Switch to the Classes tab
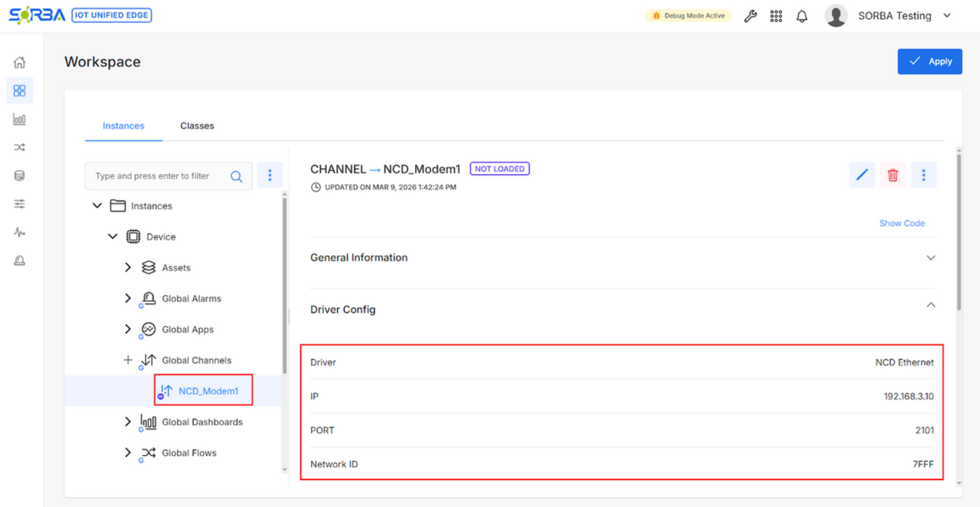The image size is (980, 507). (197, 126)
